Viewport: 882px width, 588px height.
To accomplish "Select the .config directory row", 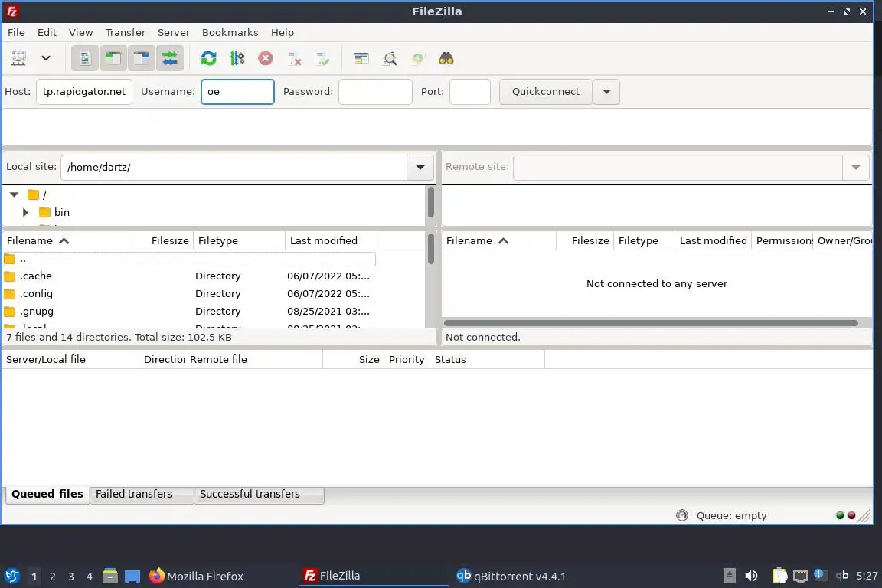I will point(189,294).
